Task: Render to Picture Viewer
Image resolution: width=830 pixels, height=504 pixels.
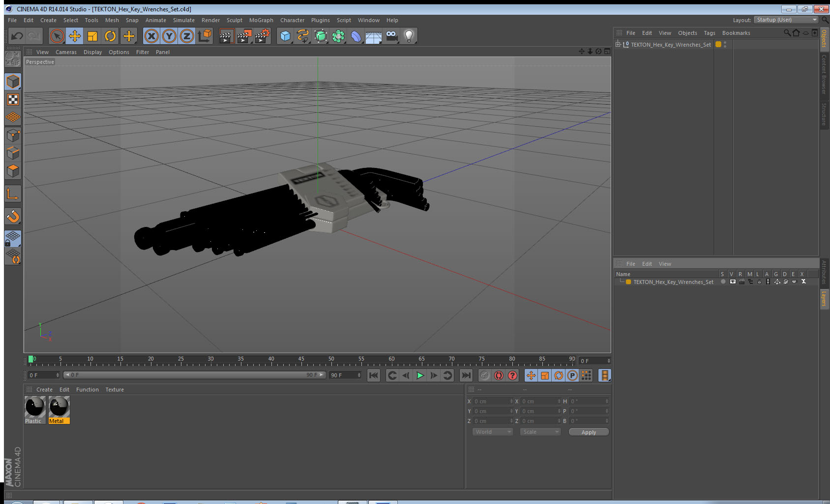Action: [244, 36]
